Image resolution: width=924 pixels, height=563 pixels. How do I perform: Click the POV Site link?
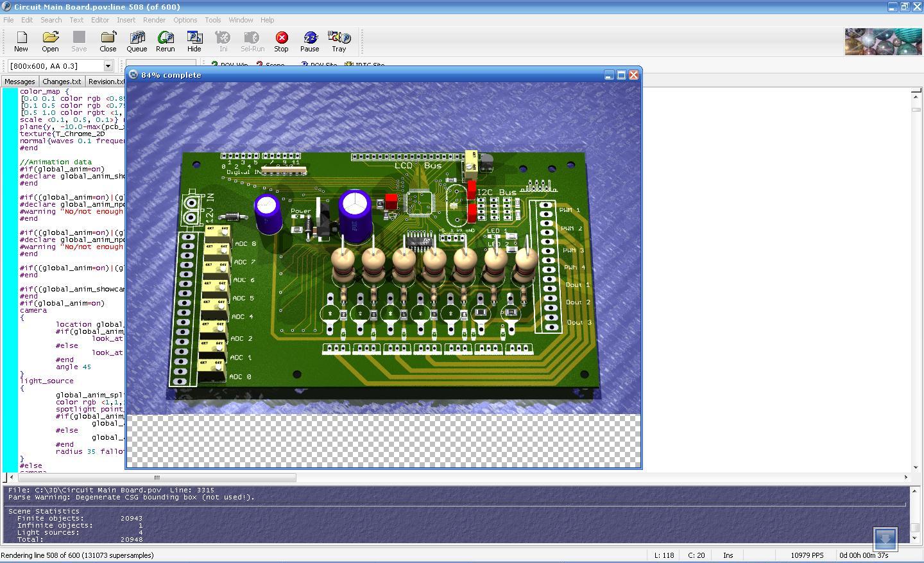pyautogui.click(x=320, y=65)
